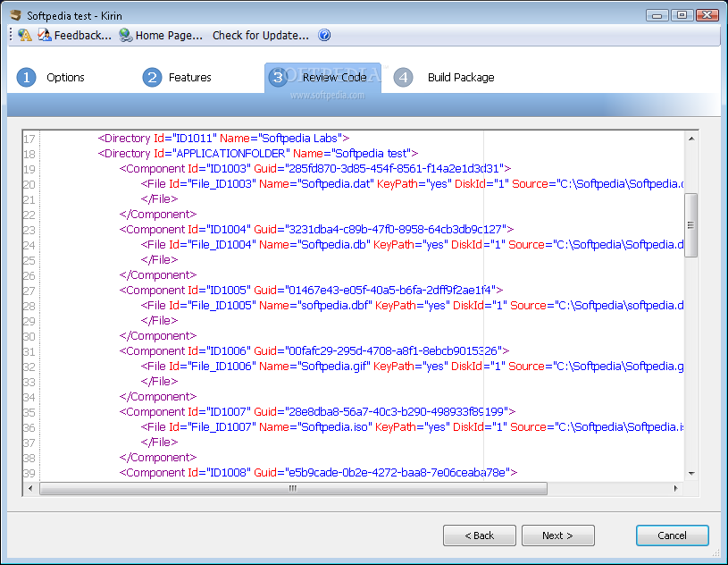Screen dimensions: 728x565
Task: Open the blue help question mark icon
Action: [x=324, y=36]
